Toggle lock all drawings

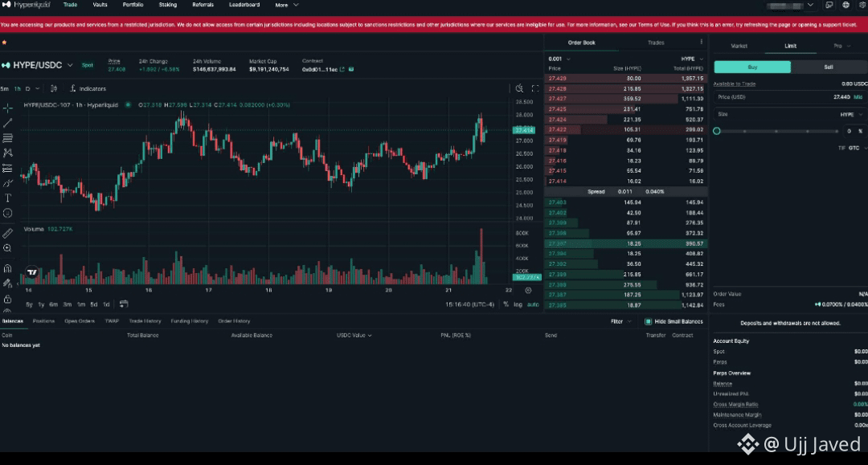click(x=8, y=299)
